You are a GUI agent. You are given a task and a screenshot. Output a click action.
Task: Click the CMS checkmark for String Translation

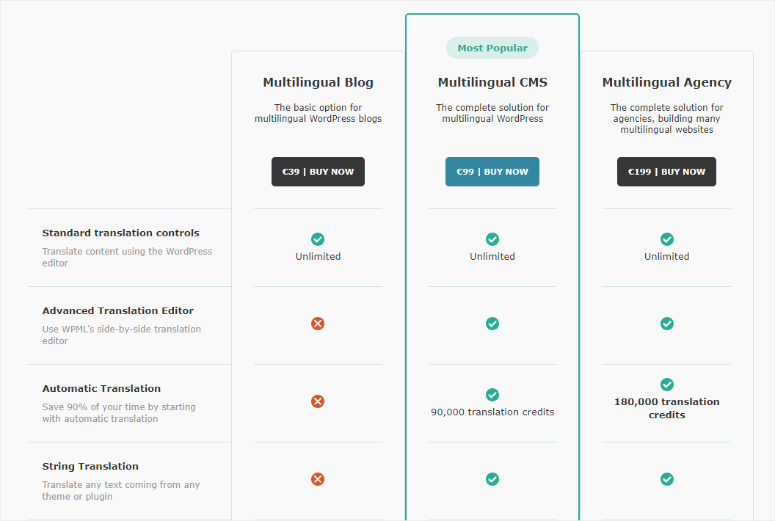tap(492, 479)
